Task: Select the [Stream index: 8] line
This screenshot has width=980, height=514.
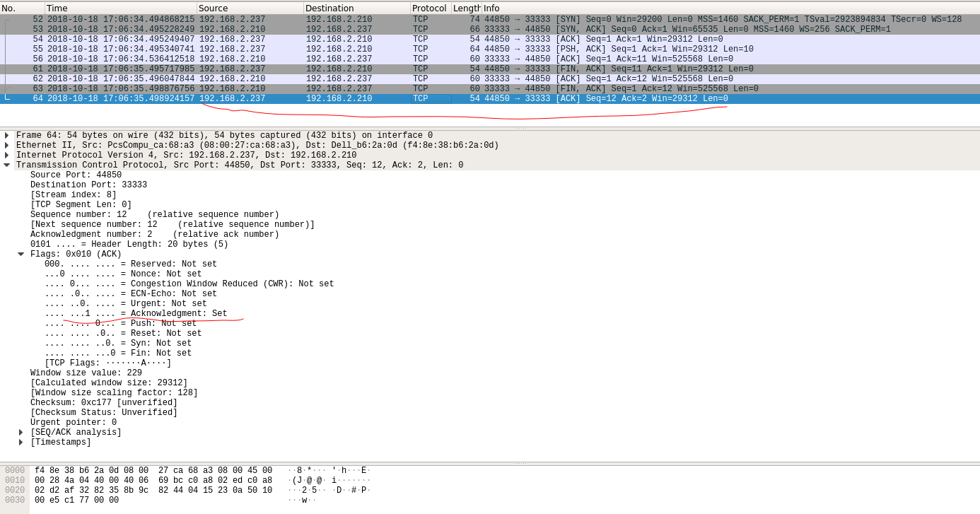Action: point(74,195)
